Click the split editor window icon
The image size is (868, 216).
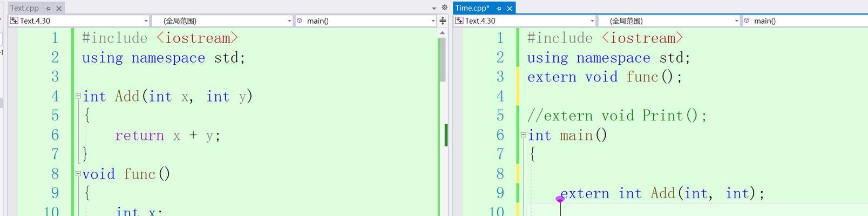point(443,21)
